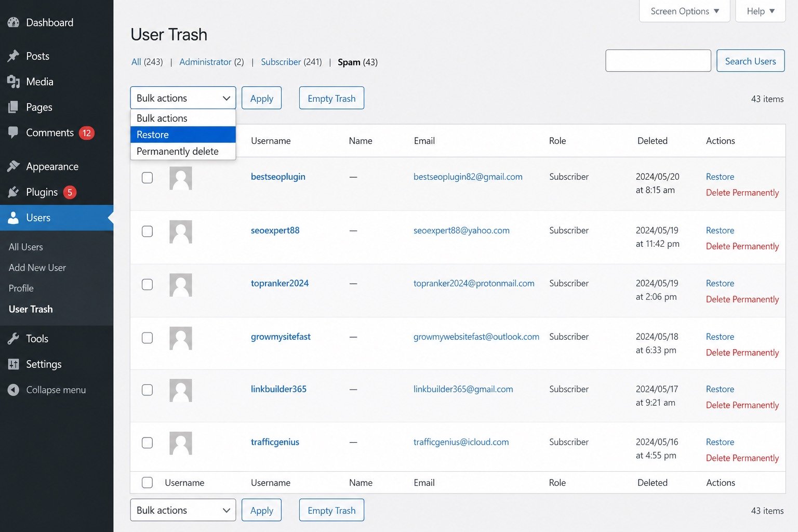Click the bottom Empty Trash button
798x532 pixels.
pyautogui.click(x=331, y=510)
